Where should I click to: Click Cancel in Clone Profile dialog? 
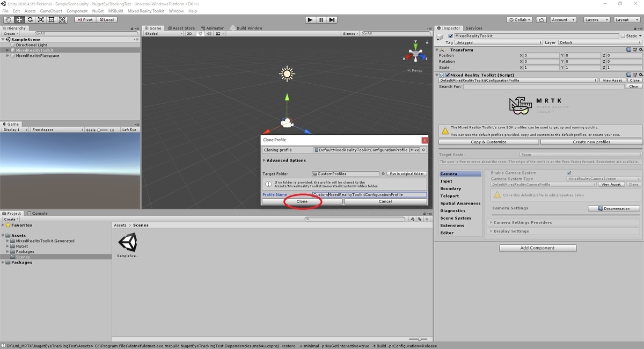pyautogui.click(x=385, y=201)
